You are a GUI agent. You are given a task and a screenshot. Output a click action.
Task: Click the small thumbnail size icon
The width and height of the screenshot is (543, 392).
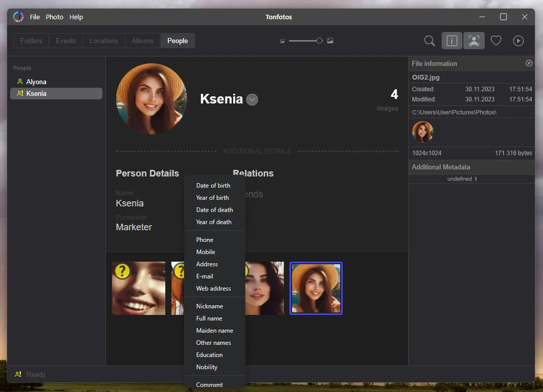(282, 41)
